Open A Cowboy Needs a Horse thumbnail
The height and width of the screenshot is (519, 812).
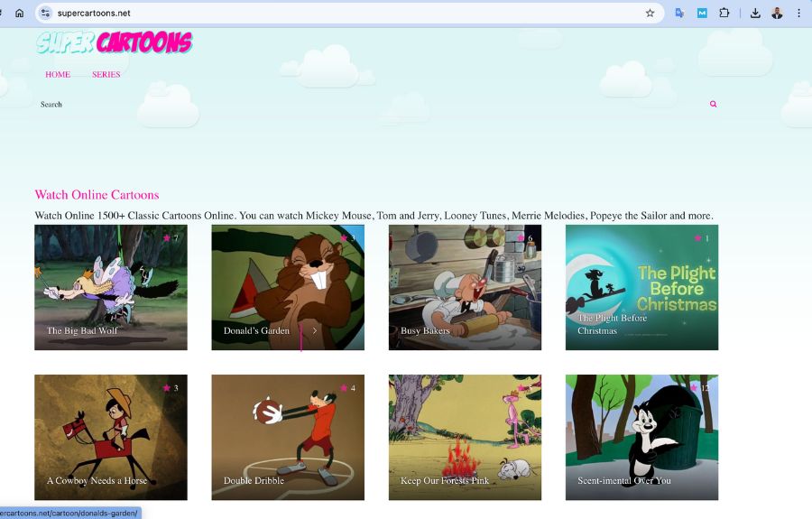tap(111, 437)
